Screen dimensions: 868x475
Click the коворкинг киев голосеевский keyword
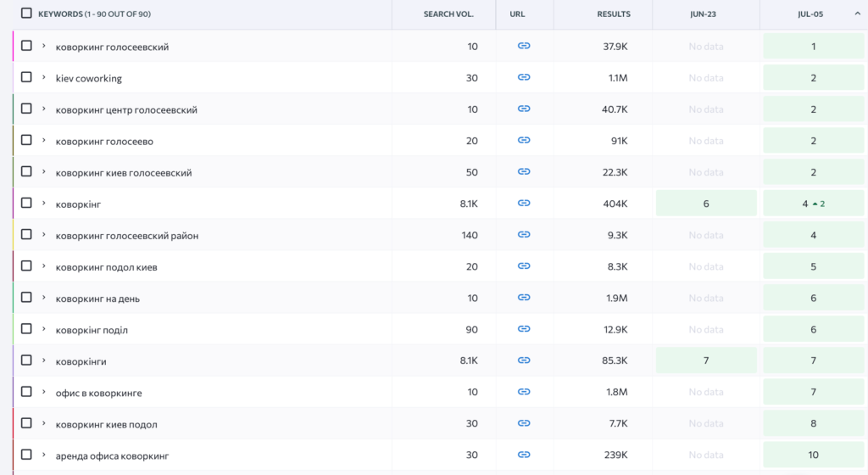pos(124,172)
